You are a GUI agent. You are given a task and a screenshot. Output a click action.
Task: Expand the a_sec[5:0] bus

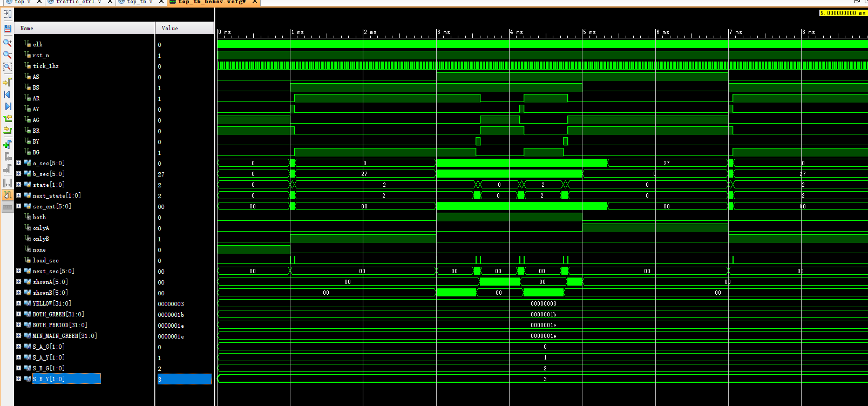click(19, 163)
